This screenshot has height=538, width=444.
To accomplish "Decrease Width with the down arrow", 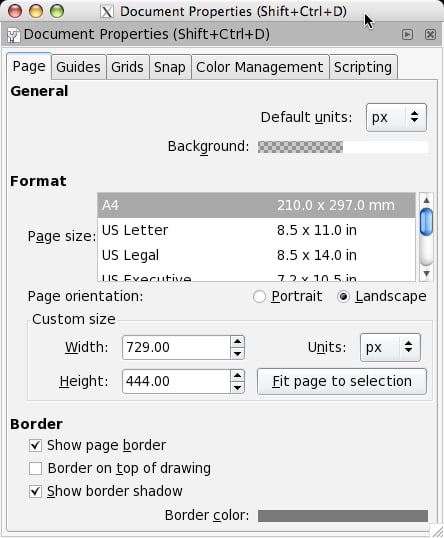I will 237,353.
